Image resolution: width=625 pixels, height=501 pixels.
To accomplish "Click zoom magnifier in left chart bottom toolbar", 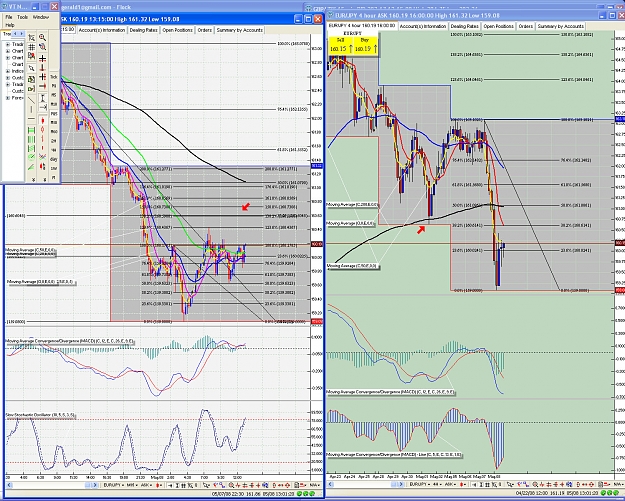I will coord(231,485).
